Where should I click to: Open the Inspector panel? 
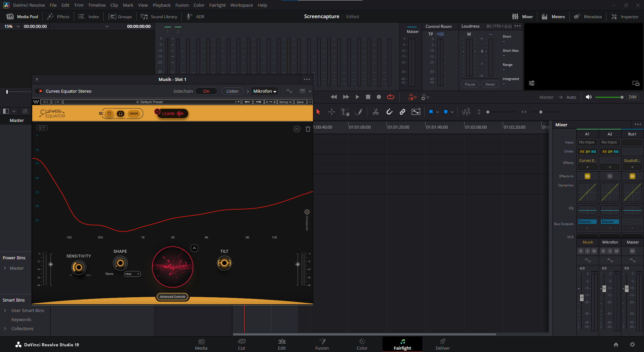coord(625,16)
